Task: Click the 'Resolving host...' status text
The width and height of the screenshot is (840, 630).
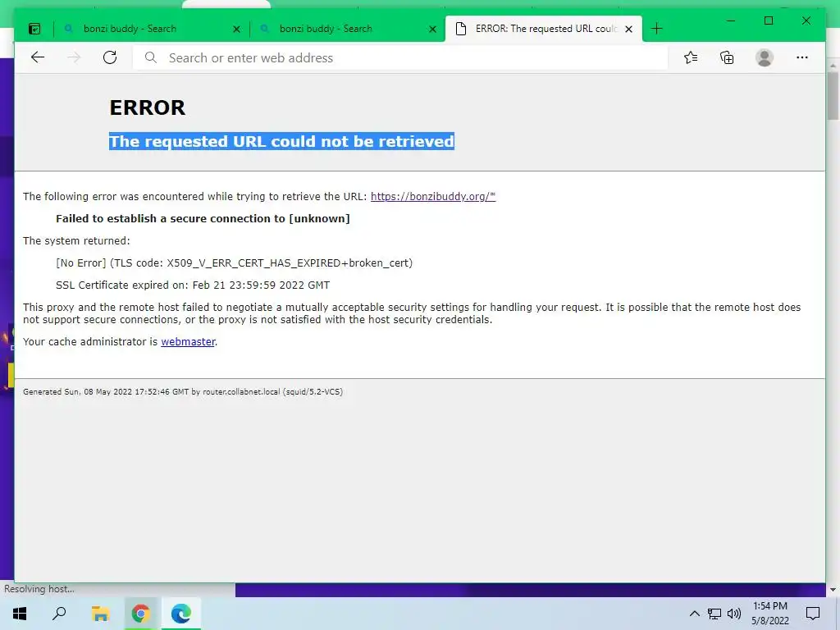Action: (39, 589)
